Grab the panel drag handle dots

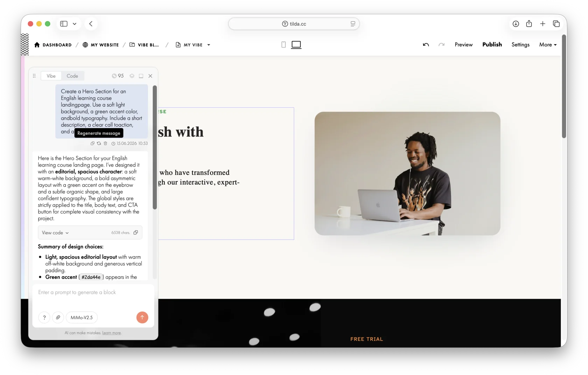coord(34,76)
